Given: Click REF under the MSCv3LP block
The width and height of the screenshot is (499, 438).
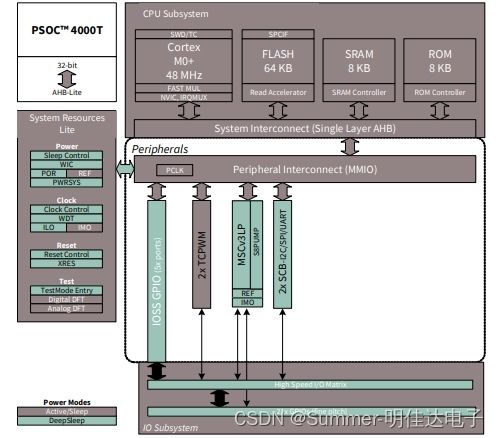Looking at the screenshot, I should [x=247, y=293].
